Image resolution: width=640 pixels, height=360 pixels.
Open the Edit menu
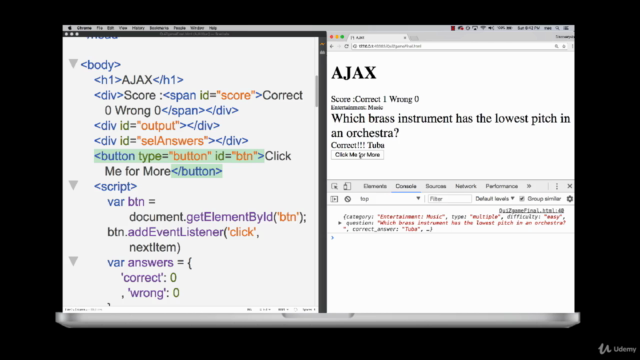(110, 28)
